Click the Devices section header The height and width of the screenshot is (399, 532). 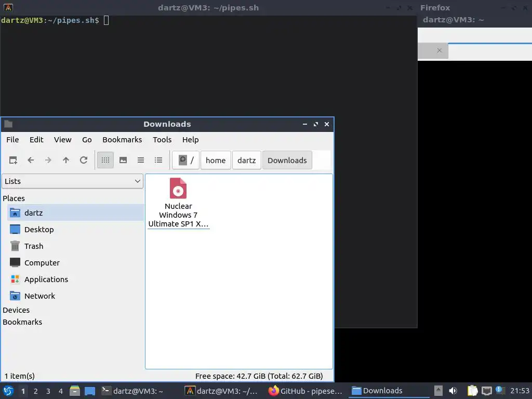click(x=16, y=310)
